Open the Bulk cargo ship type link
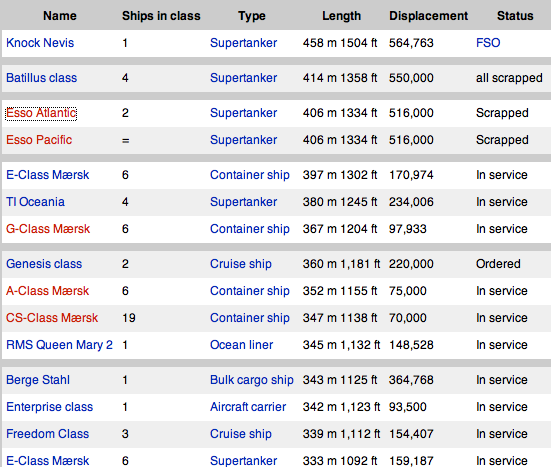Screen dimensions: 551x467 tap(252, 380)
